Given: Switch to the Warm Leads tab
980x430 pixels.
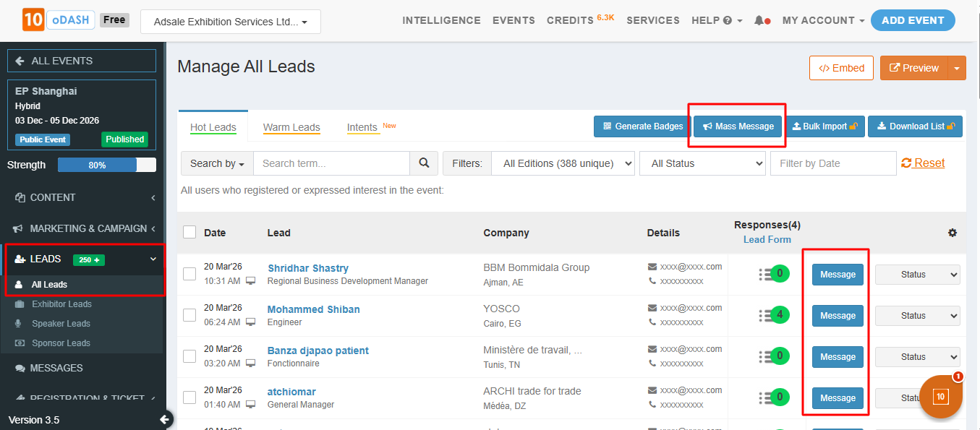Looking at the screenshot, I should pos(291,127).
